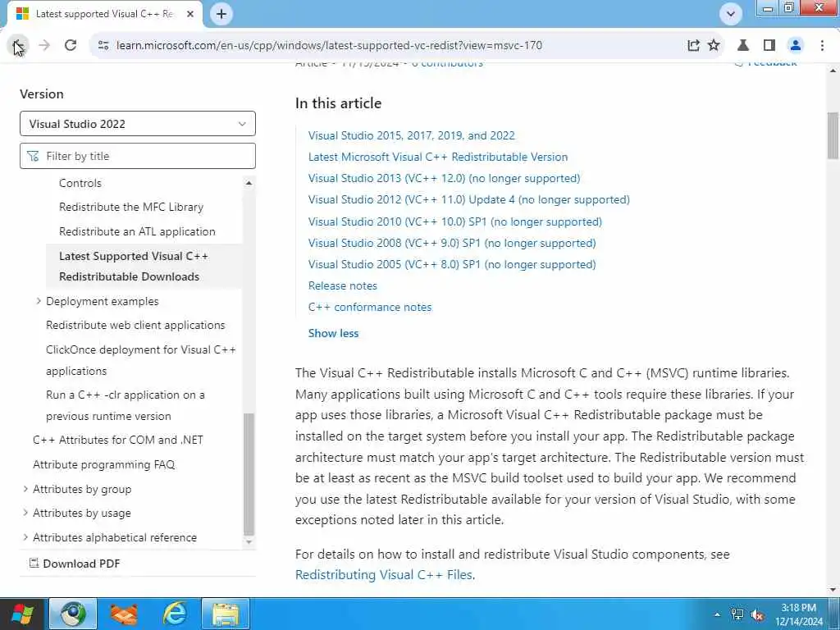The height and width of the screenshot is (630, 840).
Task: Expand Attributes by usage
Action: click(25, 513)
